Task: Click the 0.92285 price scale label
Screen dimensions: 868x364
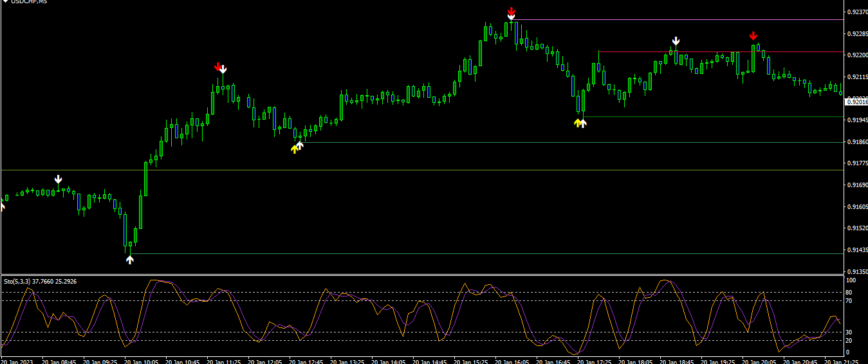Action: [858, 33]
